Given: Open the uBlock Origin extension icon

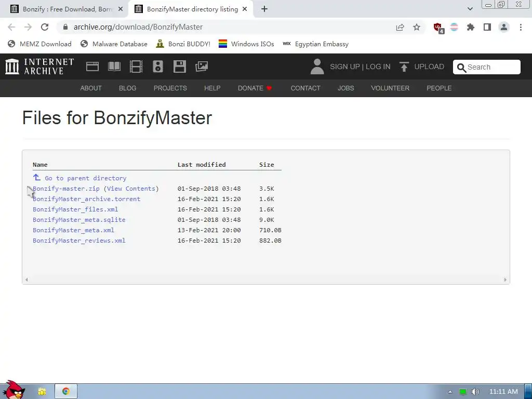Looking at the screenshot, I should pyautogui.click(x=438, y=28).
